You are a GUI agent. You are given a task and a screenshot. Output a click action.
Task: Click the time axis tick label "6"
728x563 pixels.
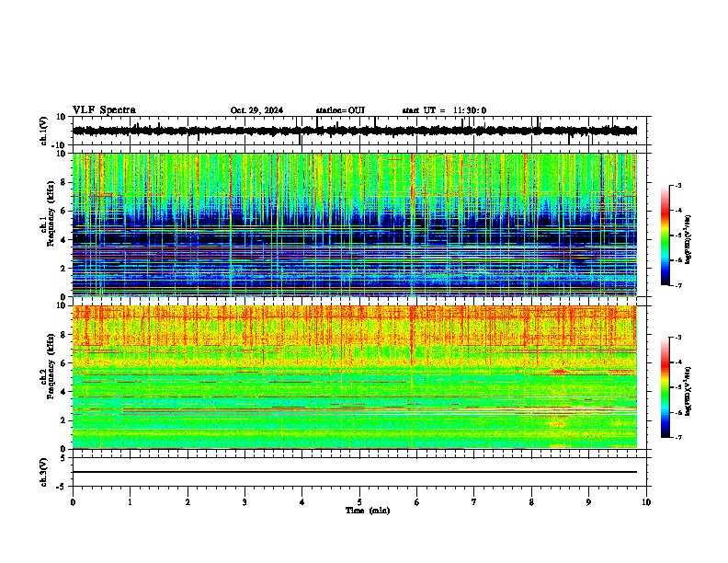416,502
